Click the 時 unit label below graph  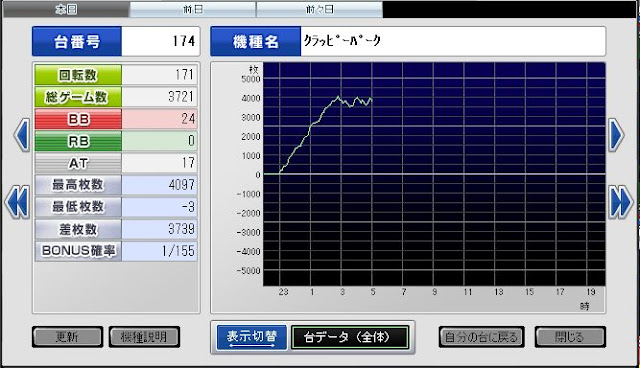coord(584,306)
